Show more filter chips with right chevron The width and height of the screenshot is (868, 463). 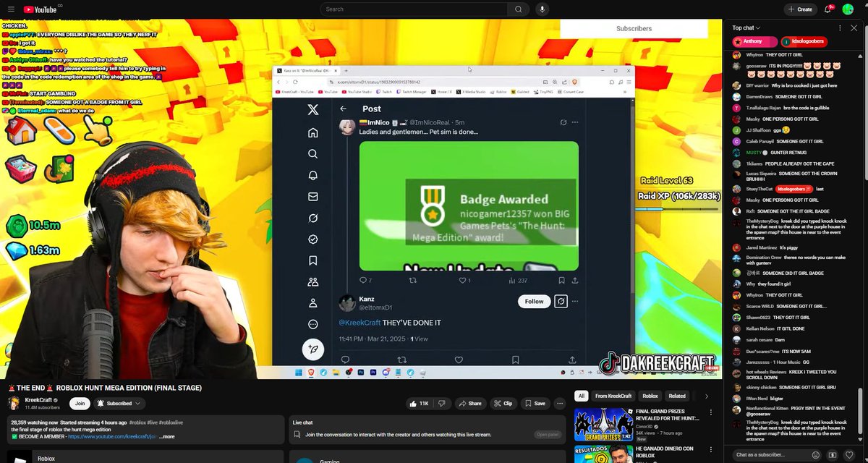tap(707, 396)
